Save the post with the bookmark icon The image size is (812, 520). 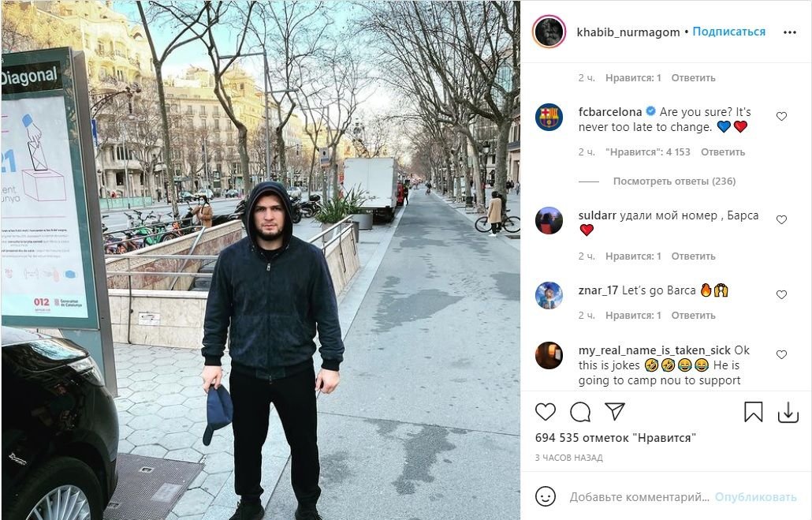coord(754,412)
